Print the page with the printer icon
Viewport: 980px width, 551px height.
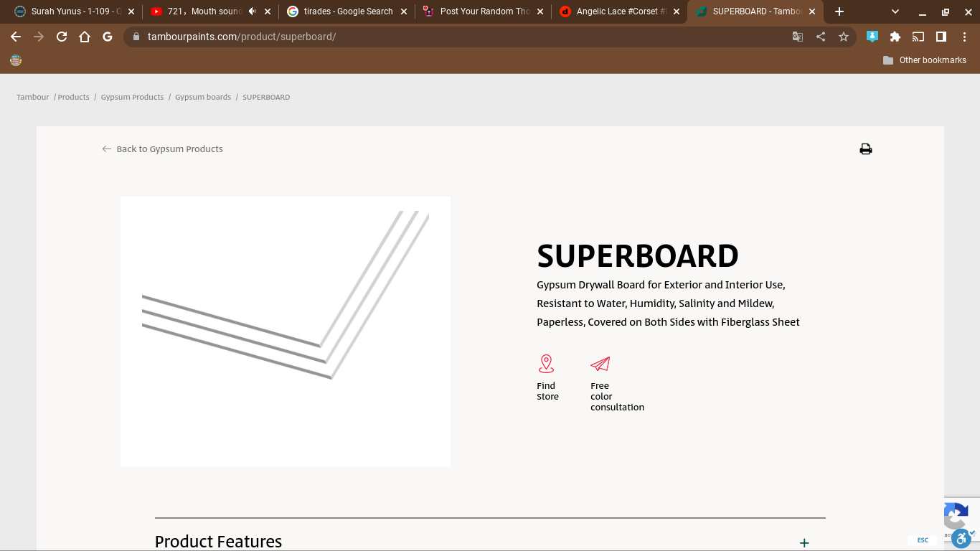866,149
